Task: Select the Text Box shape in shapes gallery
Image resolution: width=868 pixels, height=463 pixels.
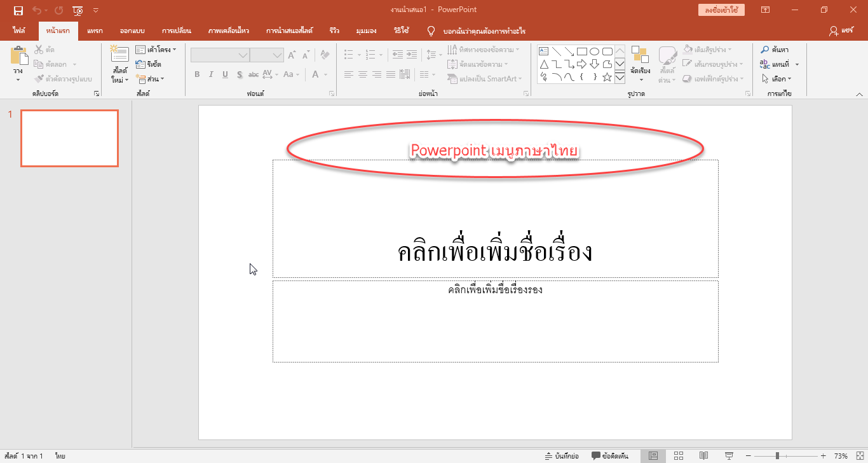Action: 543,51
